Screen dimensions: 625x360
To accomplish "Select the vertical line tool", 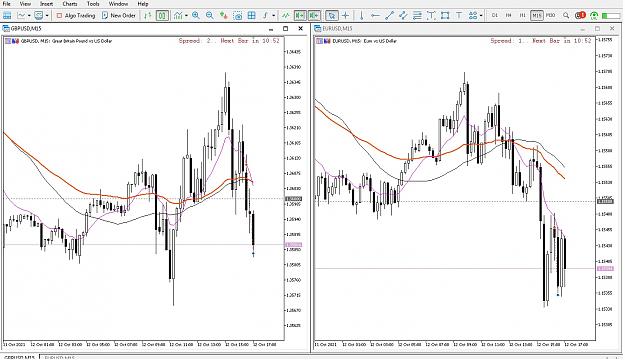I will [362, 16].
